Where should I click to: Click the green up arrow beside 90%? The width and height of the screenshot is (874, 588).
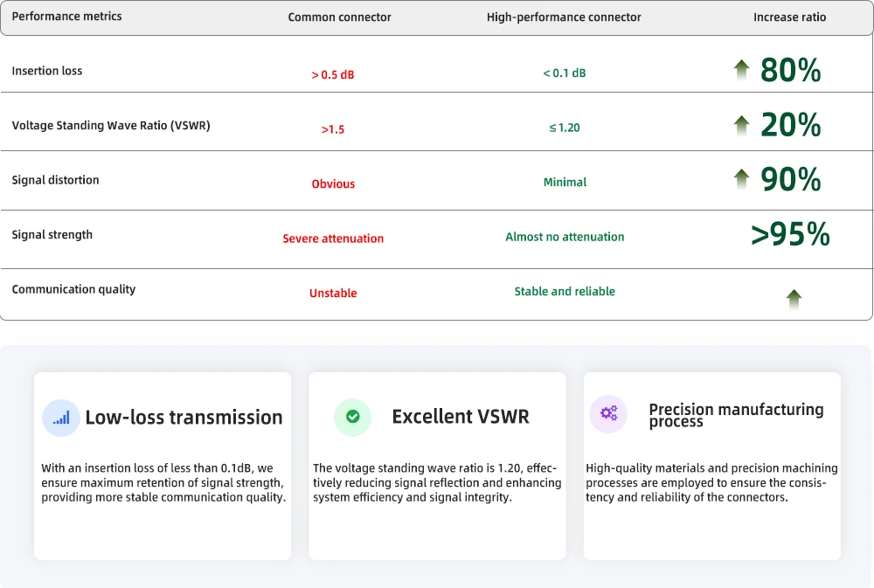[x=741, y=179]
